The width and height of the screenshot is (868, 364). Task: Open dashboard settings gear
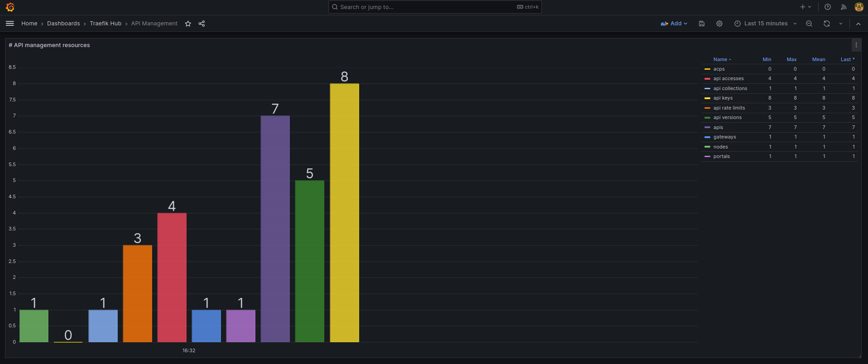(719, 24)
